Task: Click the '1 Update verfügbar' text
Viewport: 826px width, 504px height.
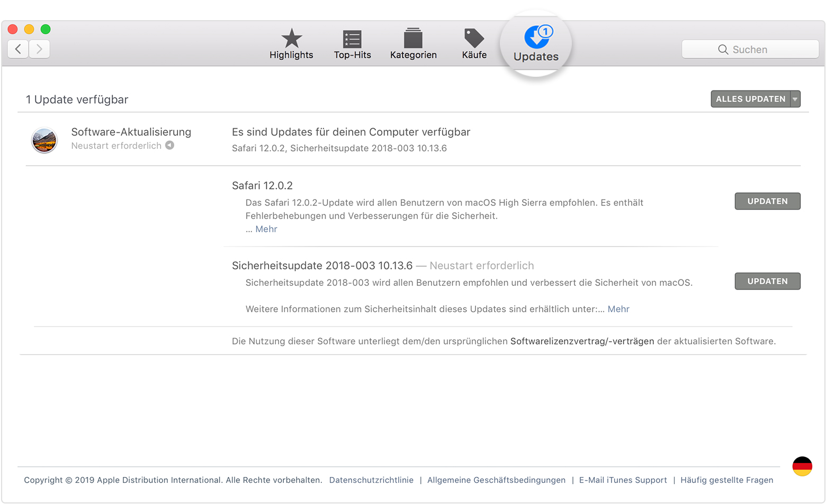Action: [x=77, y=100]
